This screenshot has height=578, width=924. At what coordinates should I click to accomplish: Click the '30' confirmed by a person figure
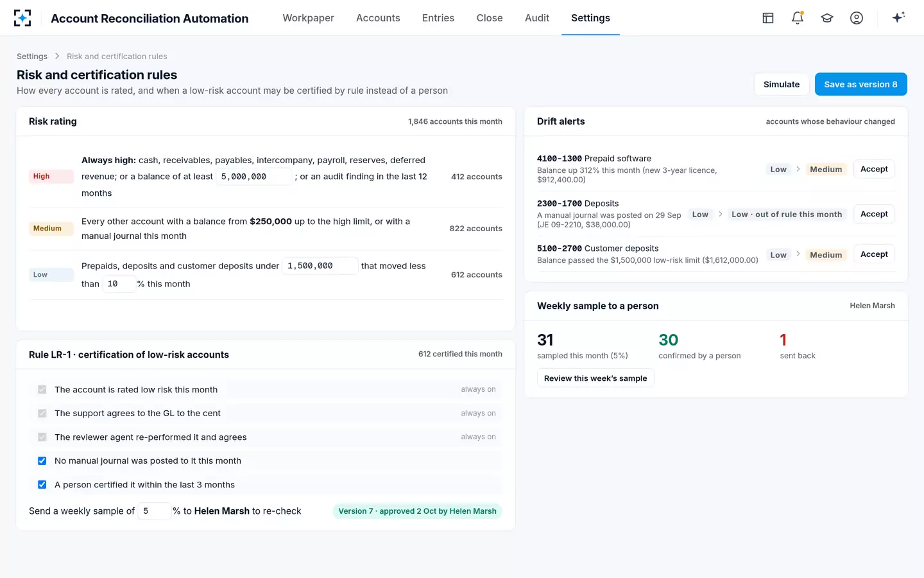click(668, 340)
